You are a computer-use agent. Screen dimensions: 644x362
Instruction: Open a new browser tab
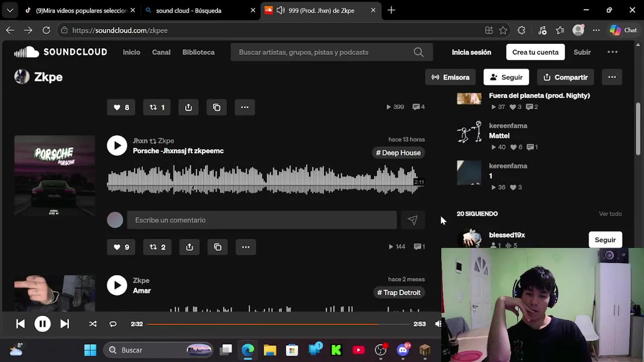tap(391, 10)
